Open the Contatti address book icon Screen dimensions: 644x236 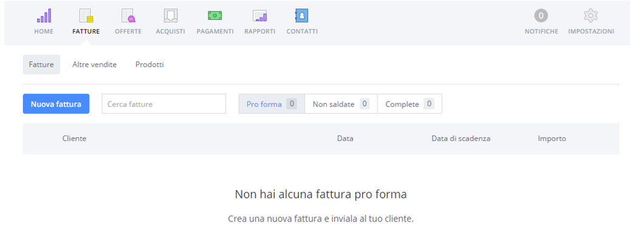pos(302,16)
